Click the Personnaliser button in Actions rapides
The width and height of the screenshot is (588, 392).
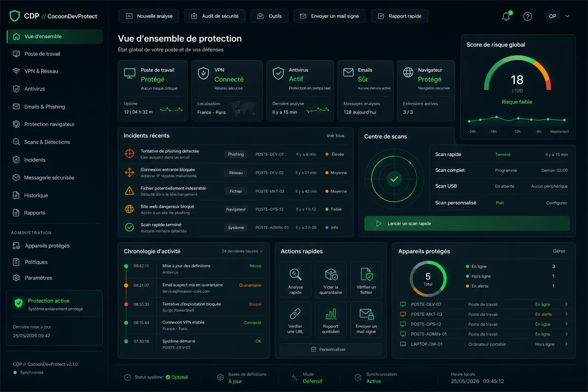331,349
